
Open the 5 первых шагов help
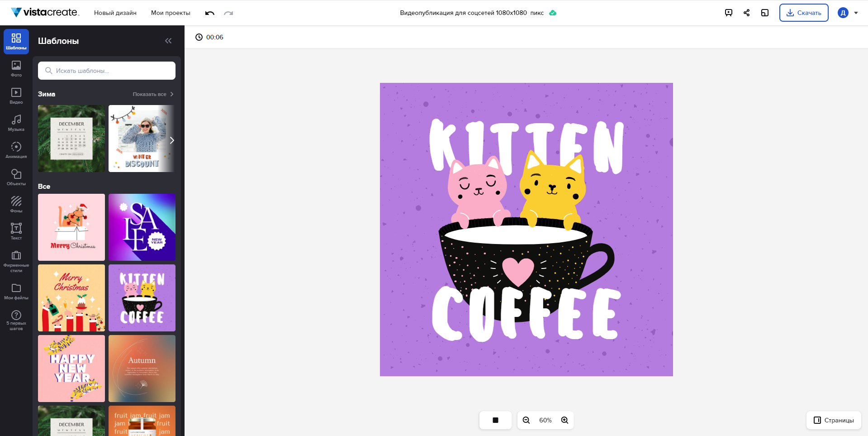coord(16,320)
